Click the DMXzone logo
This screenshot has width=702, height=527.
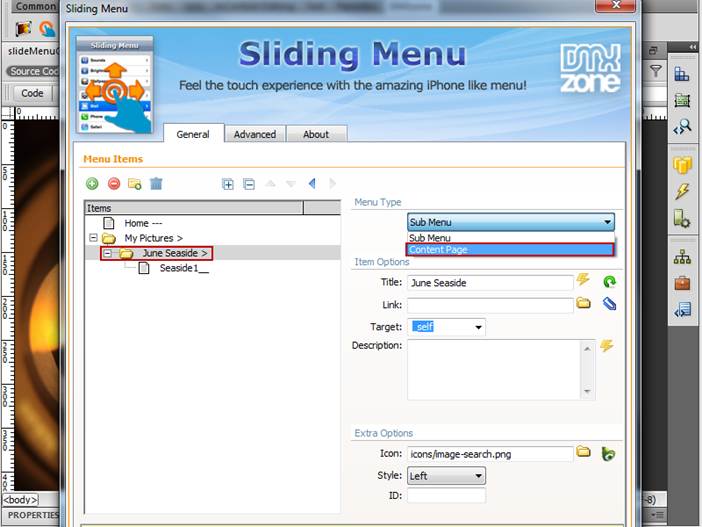[x=591, y=68]
